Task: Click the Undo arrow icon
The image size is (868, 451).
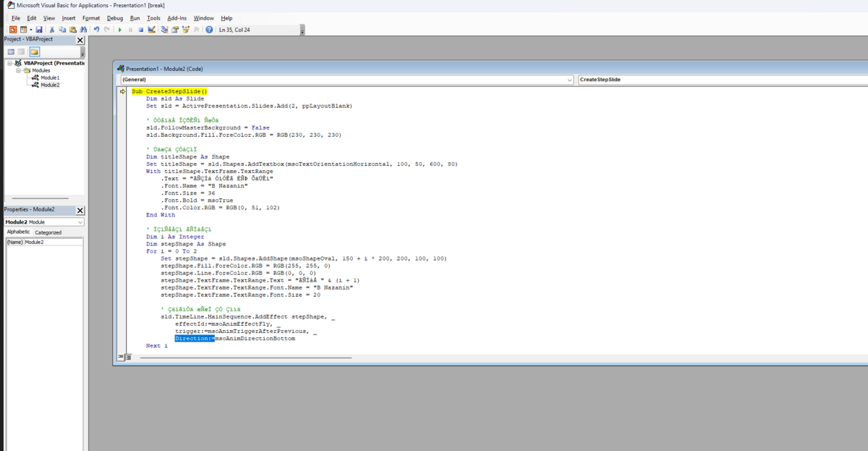Action: coord(96,30)
